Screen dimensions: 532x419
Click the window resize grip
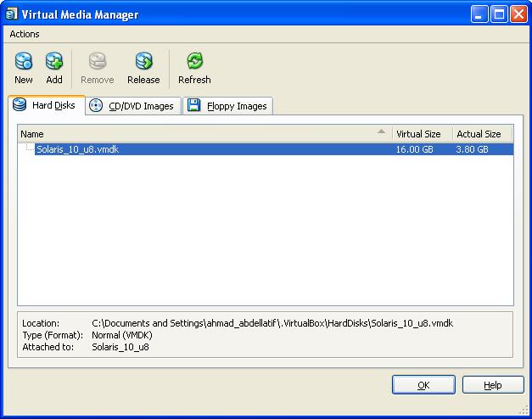click(524, 411)
